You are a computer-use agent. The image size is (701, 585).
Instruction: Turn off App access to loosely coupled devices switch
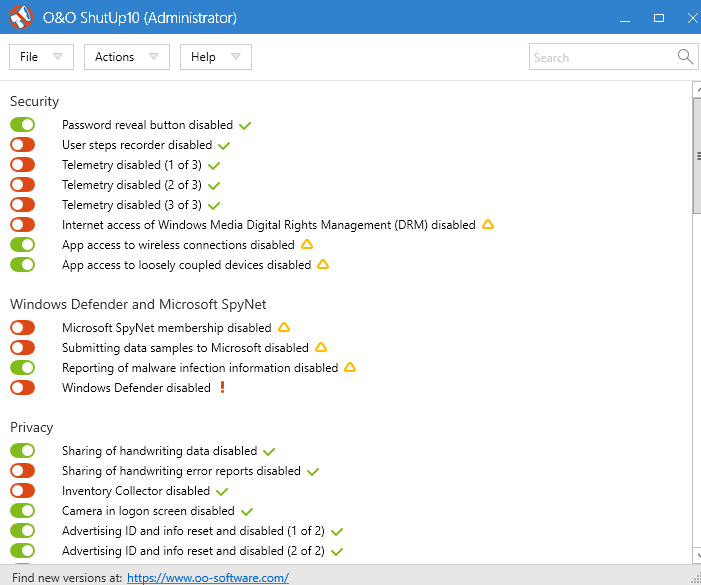[x=22, y=265]
